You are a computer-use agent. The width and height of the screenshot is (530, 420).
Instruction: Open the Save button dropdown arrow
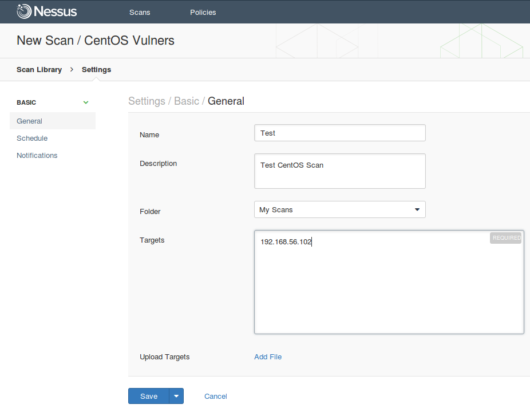176,396
